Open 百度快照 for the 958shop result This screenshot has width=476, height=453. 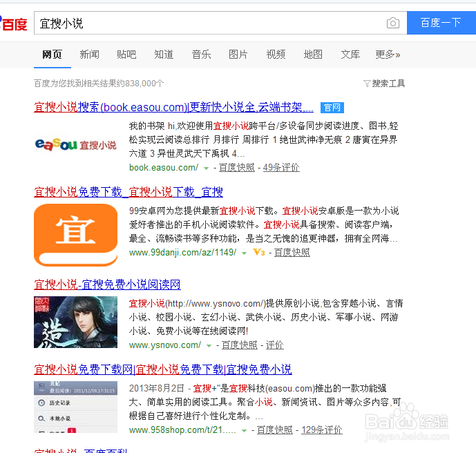(275, 430)
